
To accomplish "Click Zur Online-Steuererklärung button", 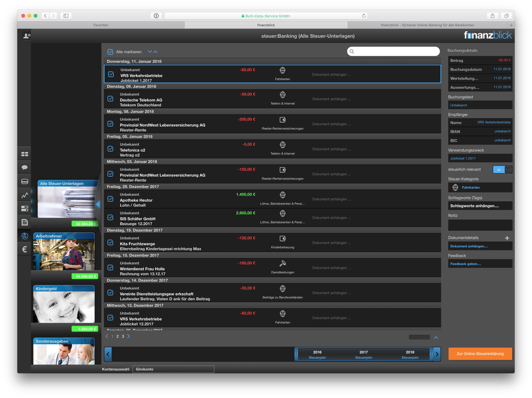I will click(x=480, y=354).
